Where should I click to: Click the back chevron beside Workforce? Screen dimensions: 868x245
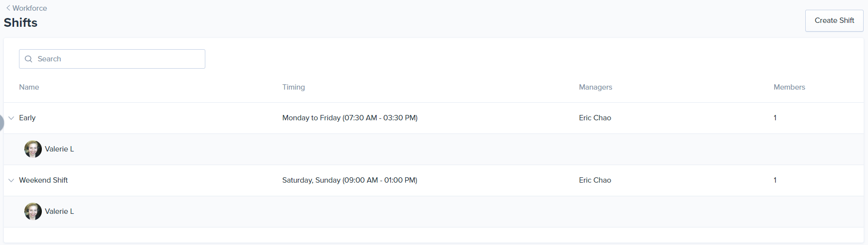[x=8, y=8]
